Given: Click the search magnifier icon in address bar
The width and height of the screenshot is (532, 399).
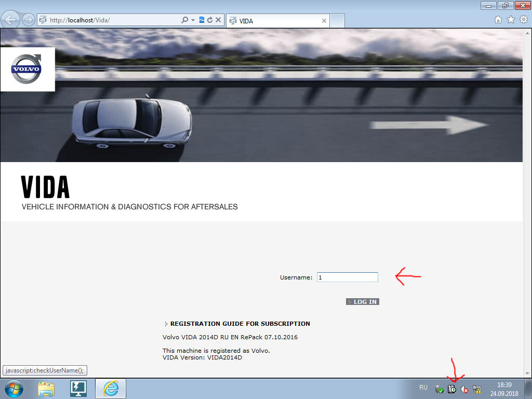Looking at the screenshot, I should (184, 20).
